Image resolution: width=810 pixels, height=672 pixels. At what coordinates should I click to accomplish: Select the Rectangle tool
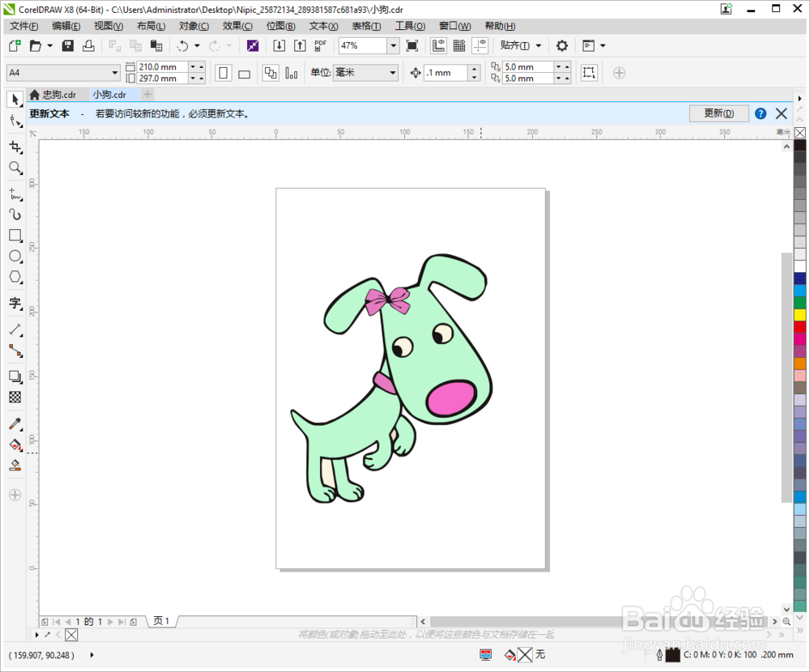pyautogui.click(x=15, y=236)
